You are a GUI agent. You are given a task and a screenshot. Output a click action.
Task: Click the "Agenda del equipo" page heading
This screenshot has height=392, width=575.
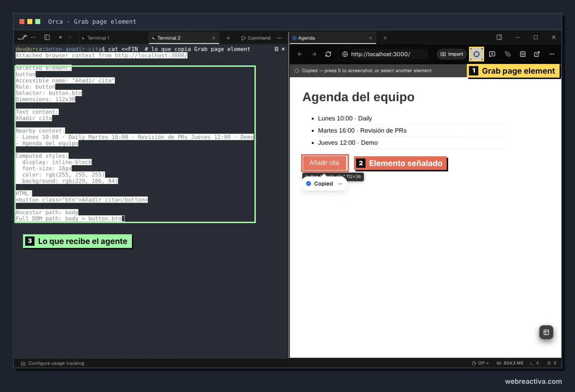(358, 97)
